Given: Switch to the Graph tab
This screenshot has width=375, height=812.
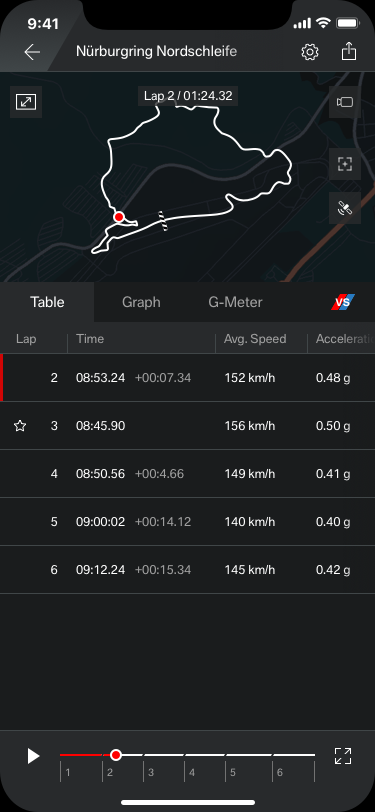Looking at the screenshot, I should tap(141, 302).
